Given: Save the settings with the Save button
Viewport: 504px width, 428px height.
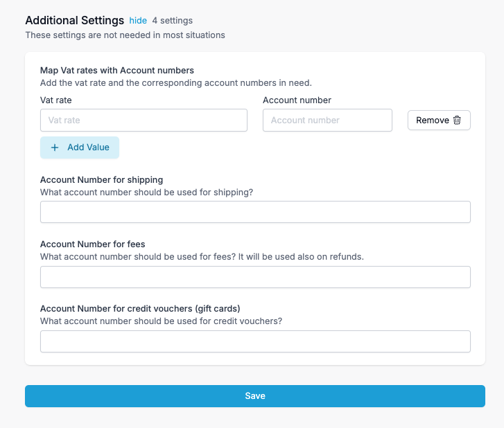Looking at the screenshot, I should click(x=255, y=396).
